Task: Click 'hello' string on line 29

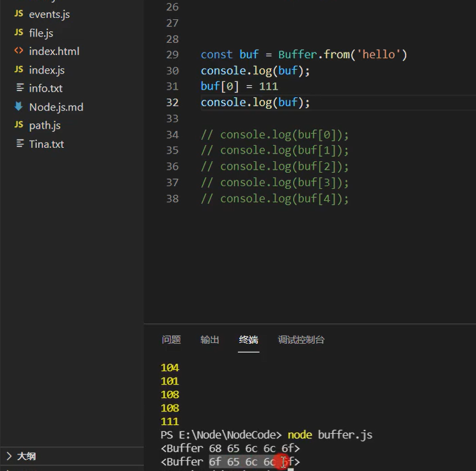Action: [379, 54]
